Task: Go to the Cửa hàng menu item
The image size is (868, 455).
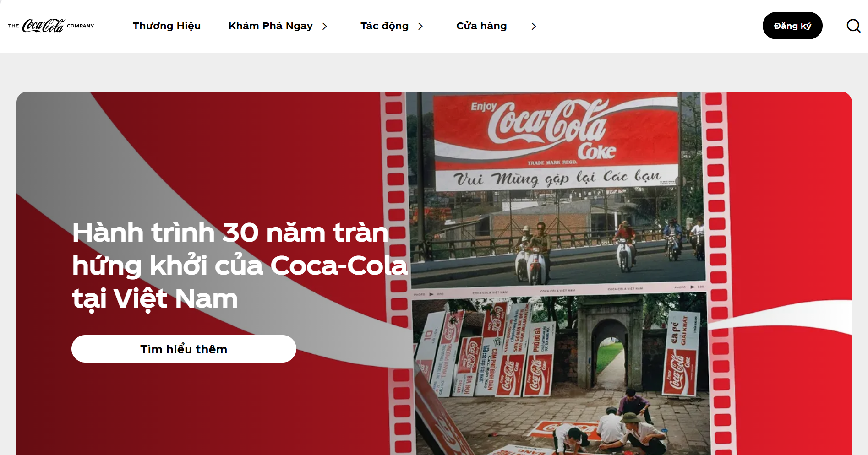Action: 481,26
